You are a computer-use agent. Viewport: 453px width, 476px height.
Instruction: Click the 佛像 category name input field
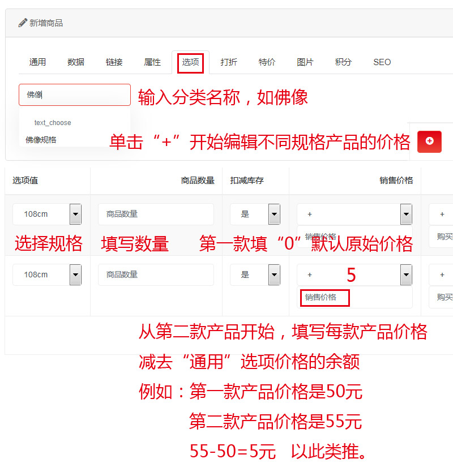point(74,95)
